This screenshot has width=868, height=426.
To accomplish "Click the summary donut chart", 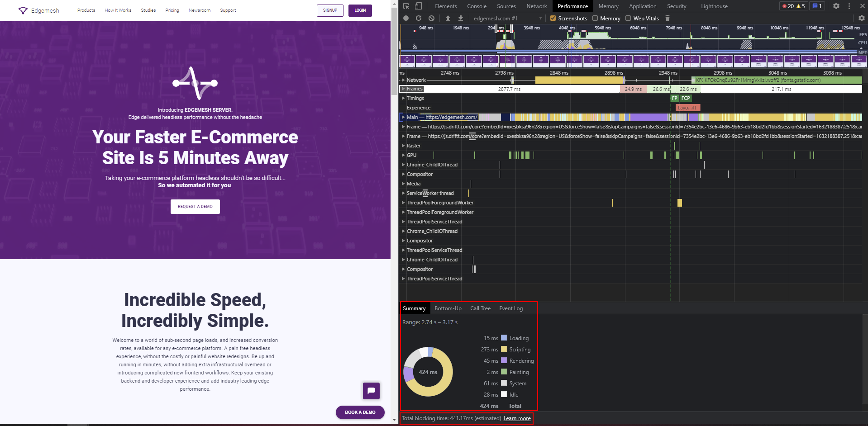I will [428, 372].
